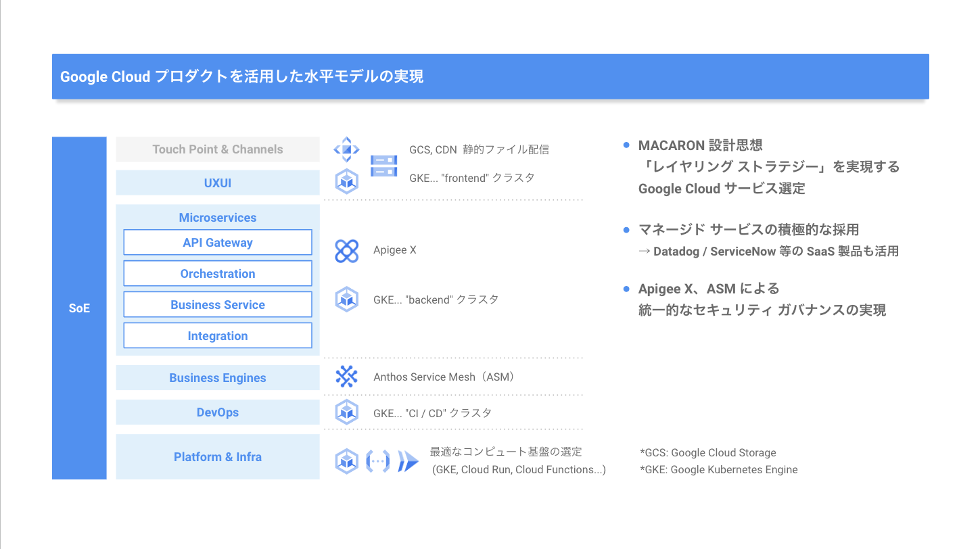Select the SoE vertical bar
This screenshot has width=980, height=549.
(79, 308)
